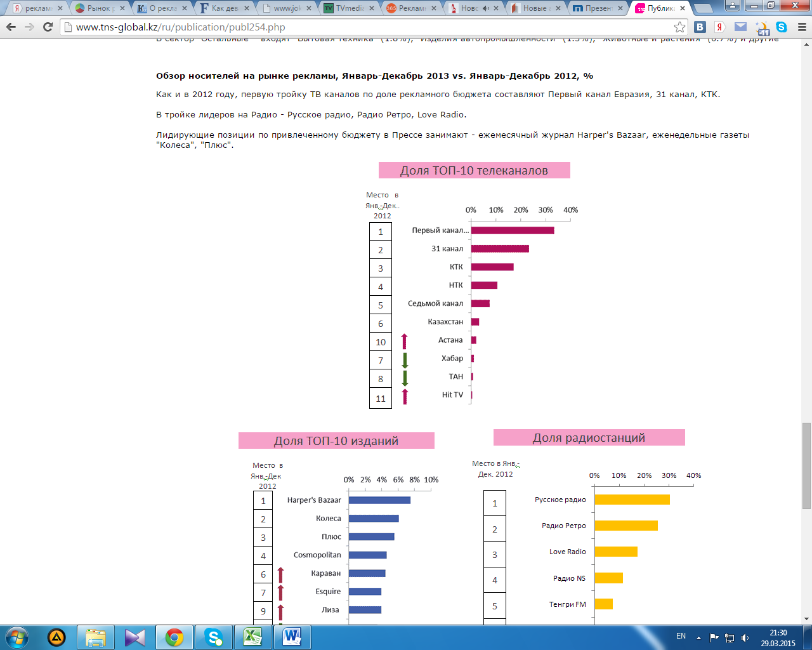Open network connection tray icon
The height and width of the screenshot is (650, 812).
click(x=730, y=637)
